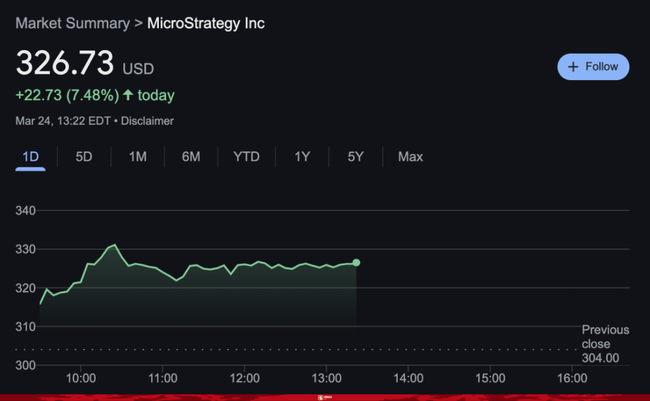This screenshot has width=650, height=401.
Task: Click the 16:00 time axis label
Action: 572,378
